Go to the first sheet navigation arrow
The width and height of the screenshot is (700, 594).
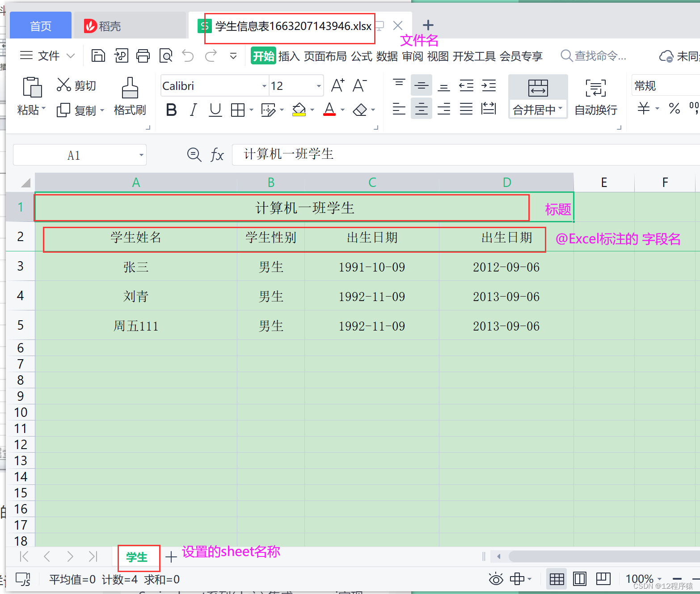[x=24, y=556]
